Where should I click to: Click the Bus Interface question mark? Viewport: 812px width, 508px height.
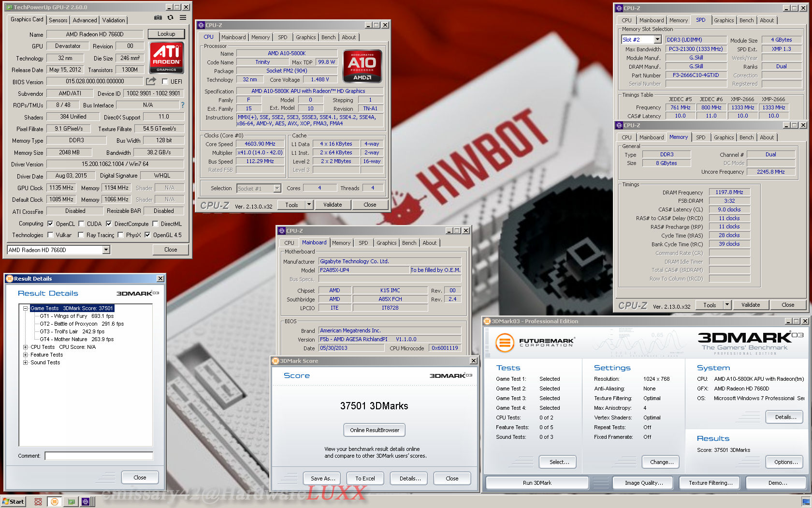point(183,105)
